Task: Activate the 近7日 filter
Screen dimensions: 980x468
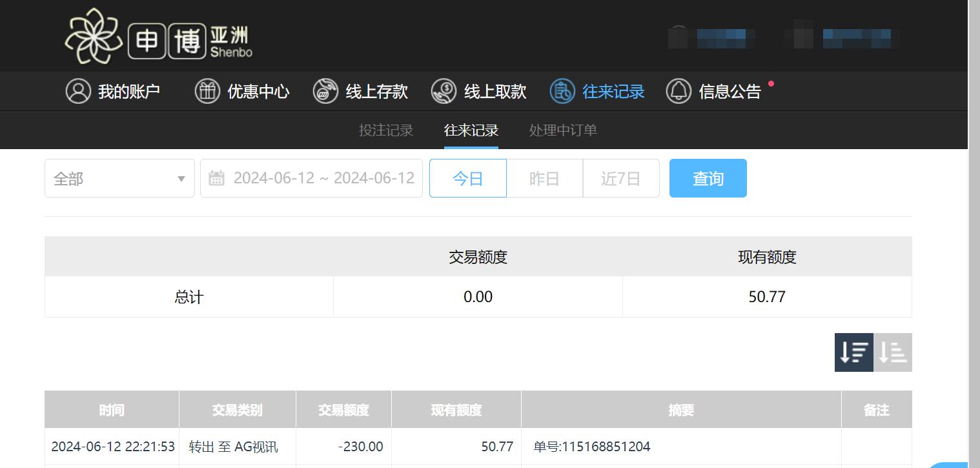Action: (620, 178)
